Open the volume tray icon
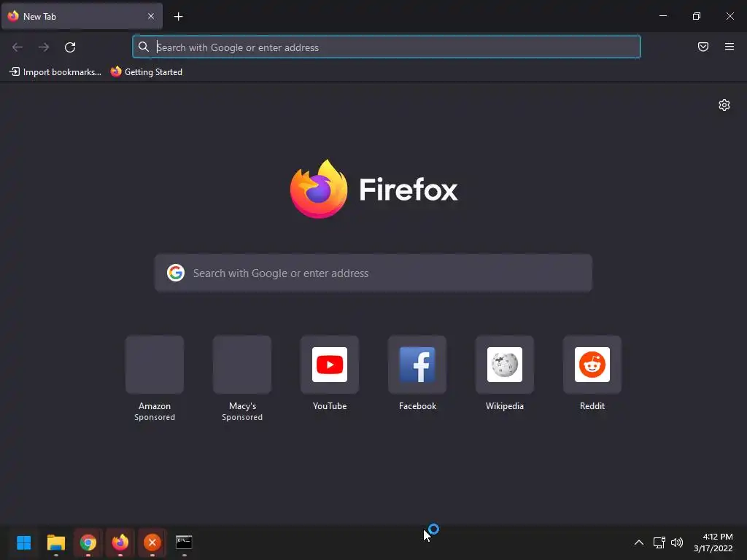 pos(677,542)
